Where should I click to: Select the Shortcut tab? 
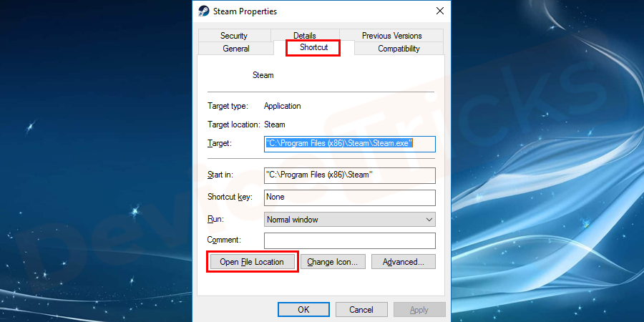point(314,47)
